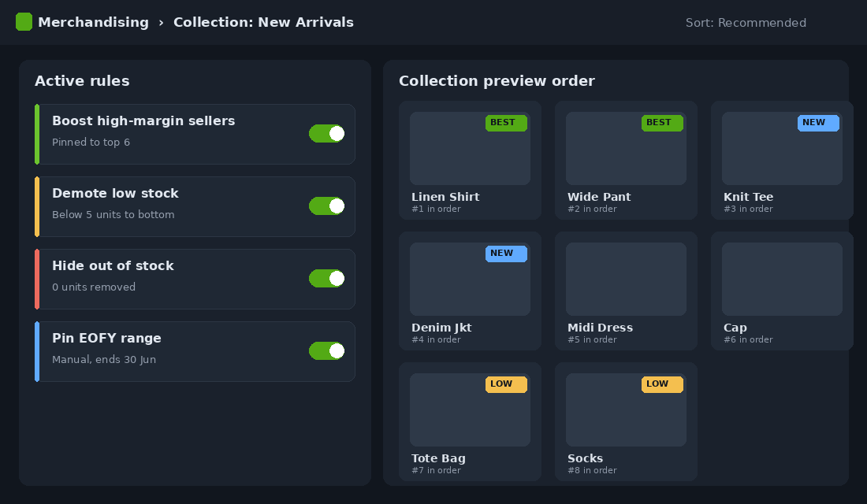
Task: Click the '#1 in order' label
Action: (x=436, y=209)
